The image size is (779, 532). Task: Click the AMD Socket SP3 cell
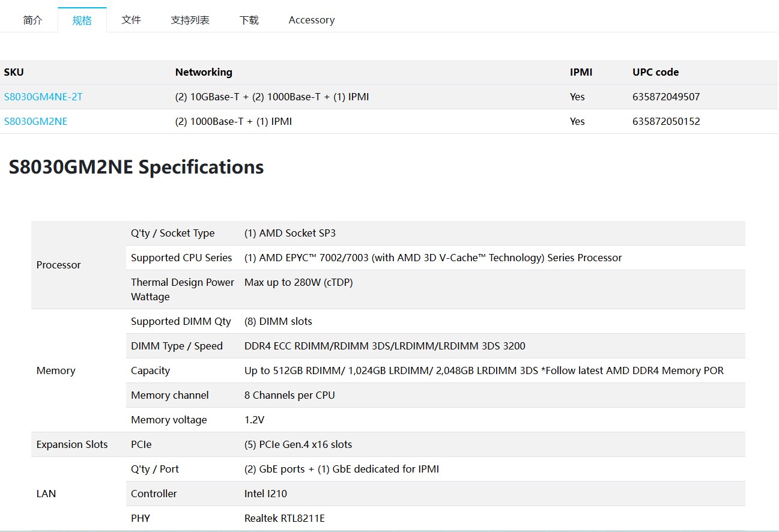[x=289, y=233]
